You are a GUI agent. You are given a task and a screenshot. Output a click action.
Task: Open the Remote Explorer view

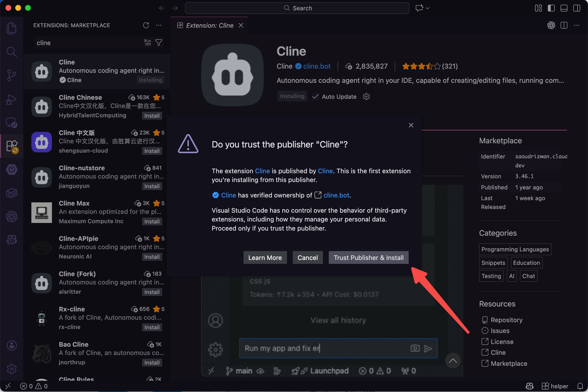[12, 122]
